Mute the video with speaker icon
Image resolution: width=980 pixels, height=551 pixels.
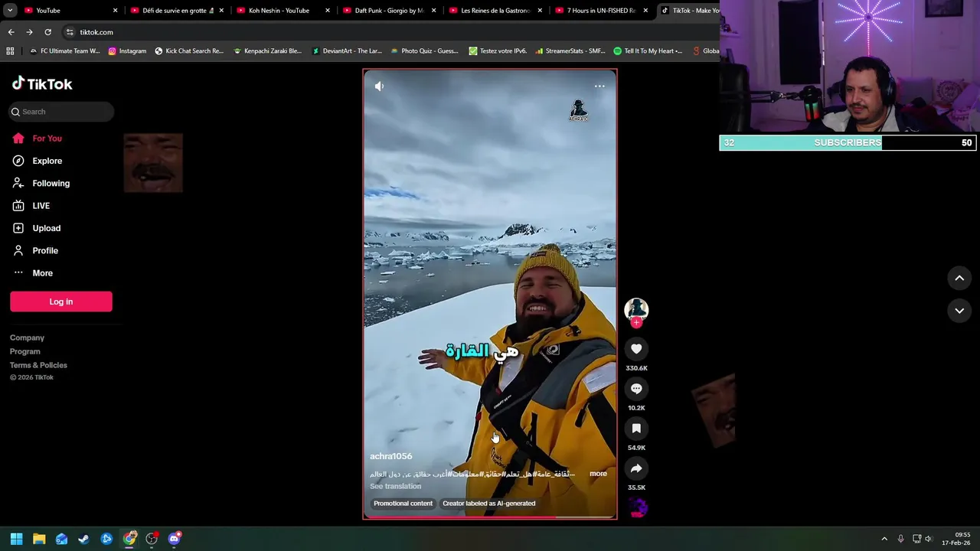379,86
